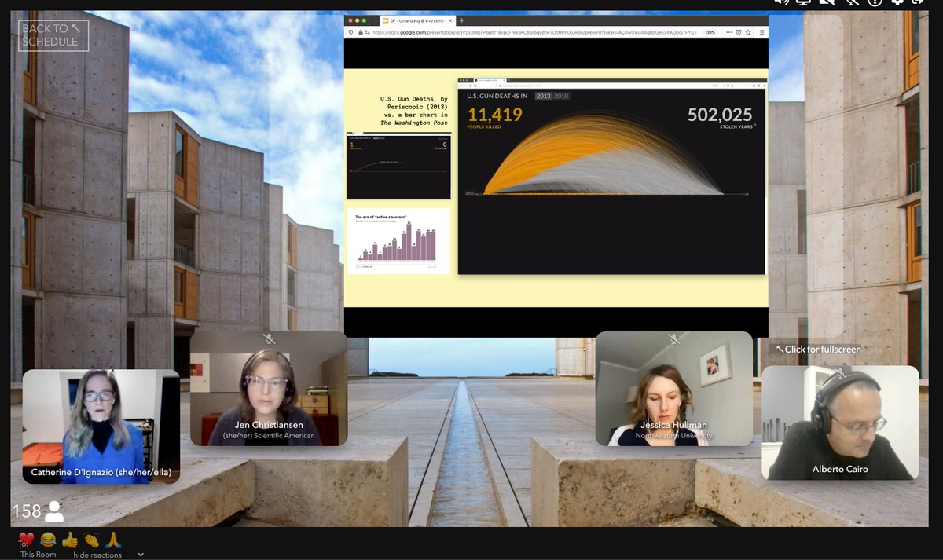
Task: Click the 158 attendees person icon
Action: (x=54, y=511)
